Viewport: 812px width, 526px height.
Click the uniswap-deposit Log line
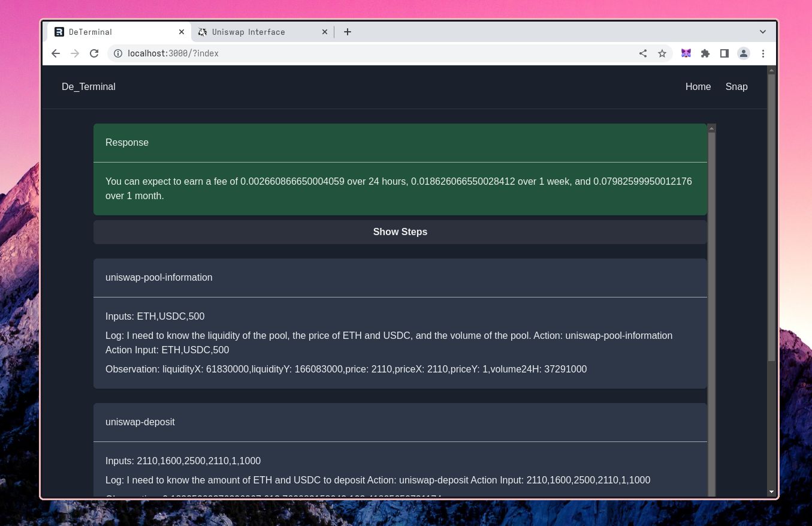click(378, 480)
